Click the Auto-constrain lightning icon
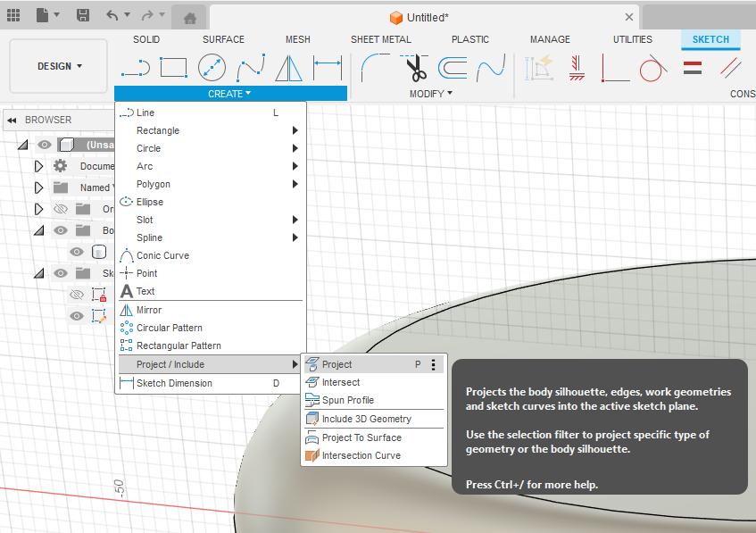The height and width of the screenshot is (533, 756). coord(539,68)
